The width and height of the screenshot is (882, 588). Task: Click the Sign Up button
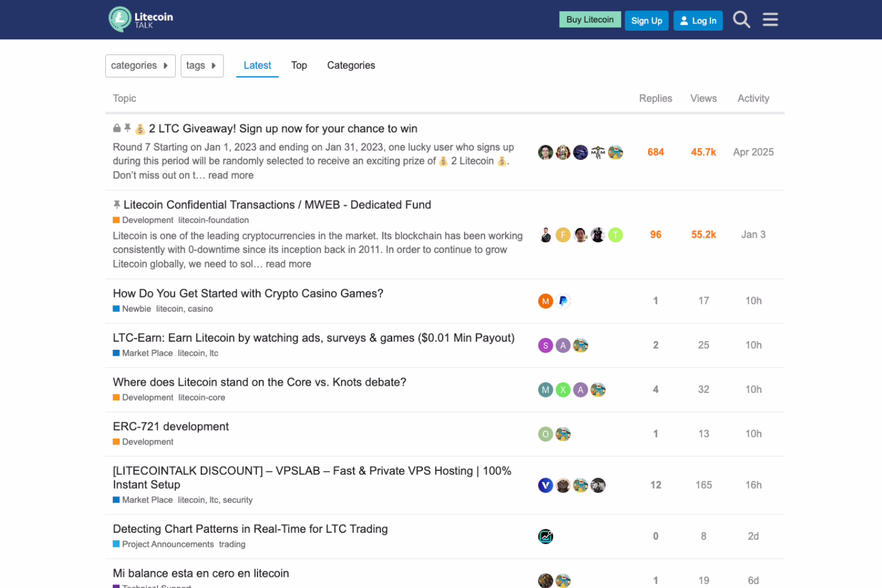click(x=646, y=20)
